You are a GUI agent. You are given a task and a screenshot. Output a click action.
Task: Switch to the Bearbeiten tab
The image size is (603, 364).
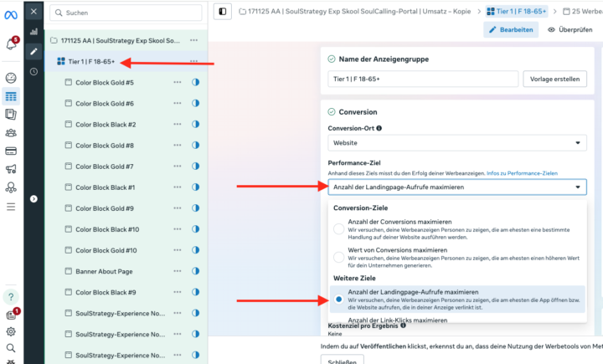coord(511,29)
